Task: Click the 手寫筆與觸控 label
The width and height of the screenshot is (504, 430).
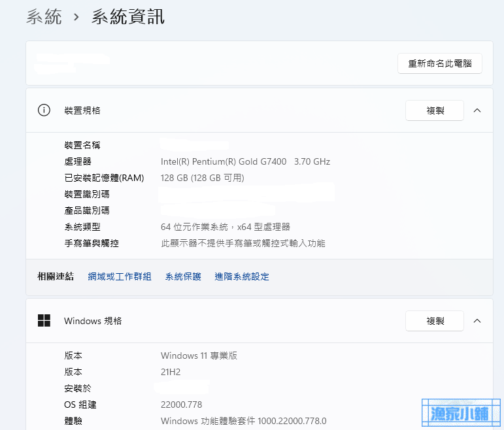Action: pos(92,243)
